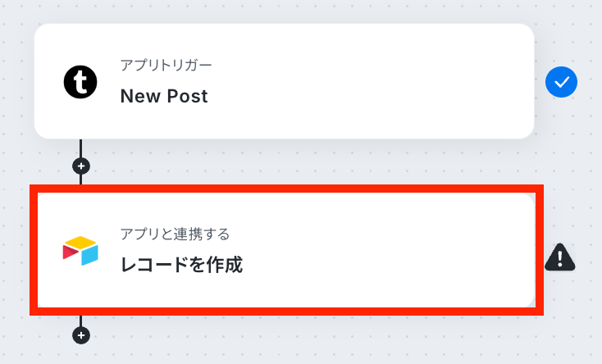Click blank space right of New Post text
Screen dimensions: 602x364
[369, 96]
